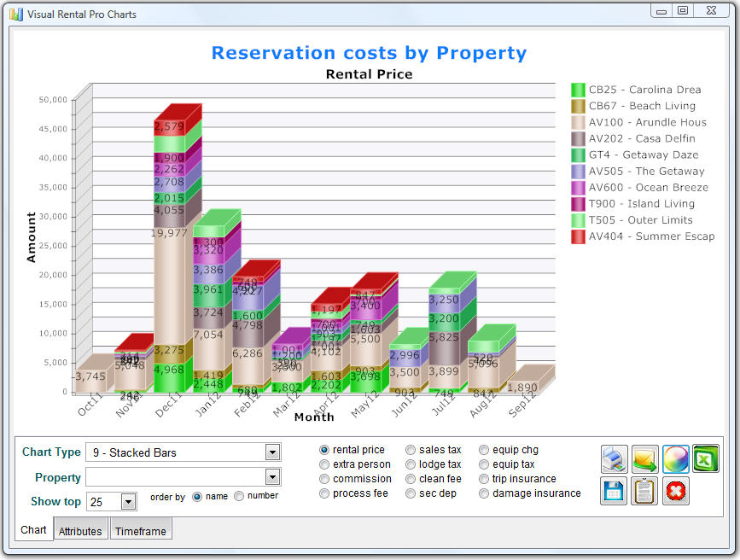Viewport: 740px width, 560px height.
Task: Click the AV505 The Getaway legend swatch
Action: 578,172
